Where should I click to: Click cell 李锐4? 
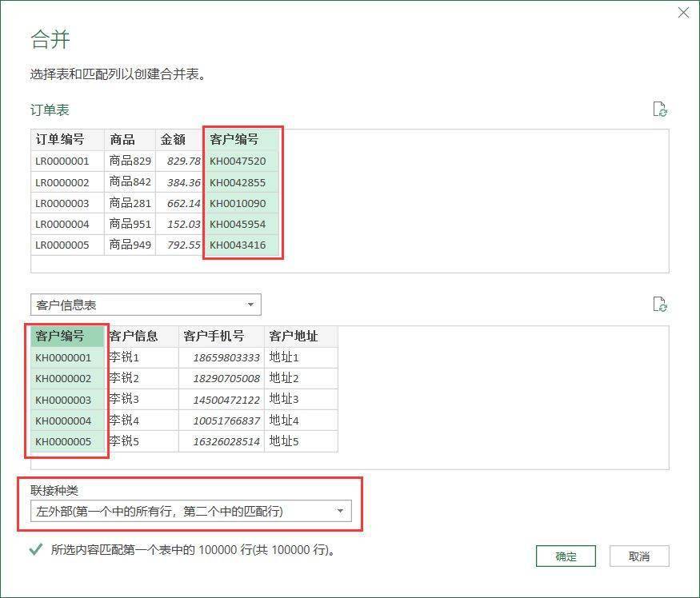pos(142,421)
